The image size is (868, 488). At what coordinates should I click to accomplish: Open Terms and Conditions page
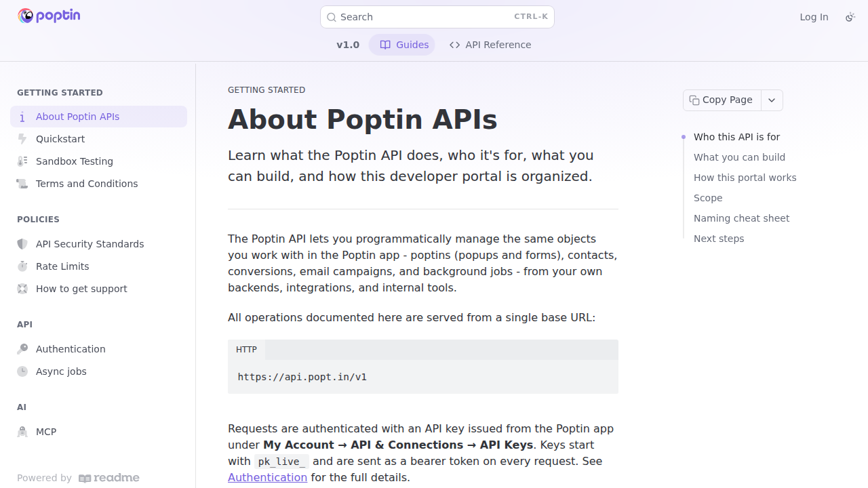point(98,184)
